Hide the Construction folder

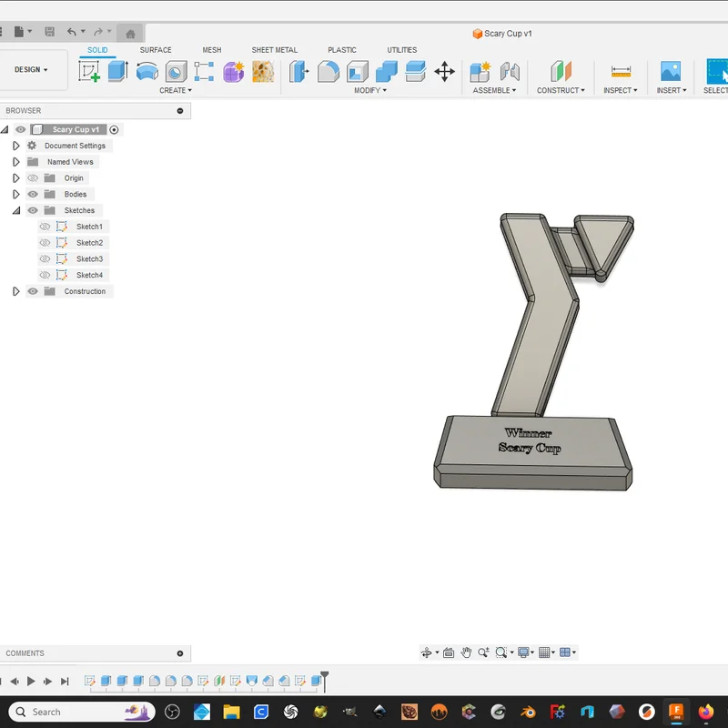[33, 291]
